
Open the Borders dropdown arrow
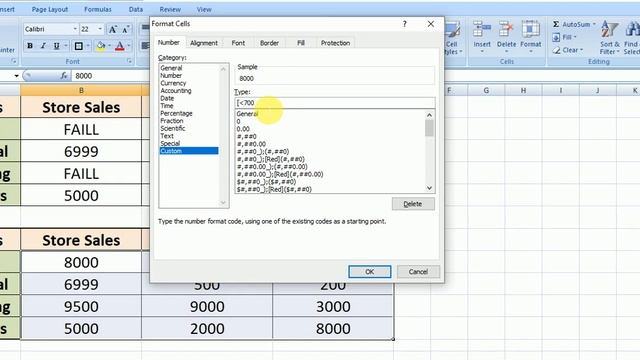coord(87,46)
